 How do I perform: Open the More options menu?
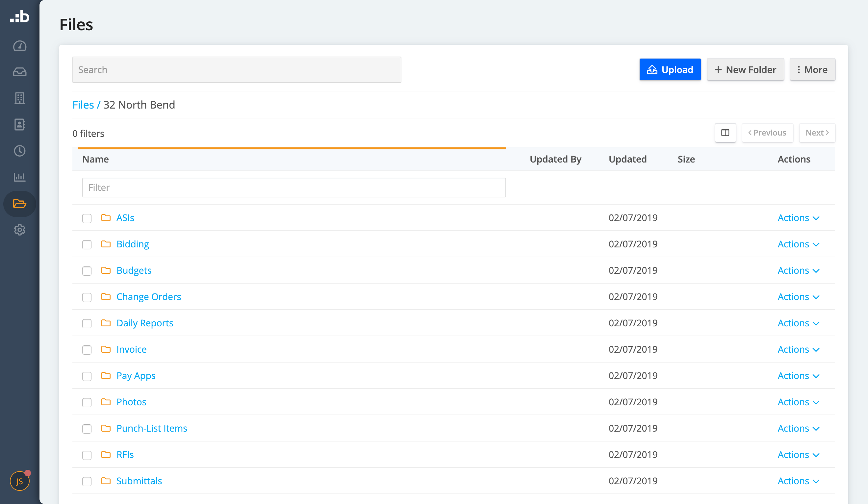coord(812,70)
